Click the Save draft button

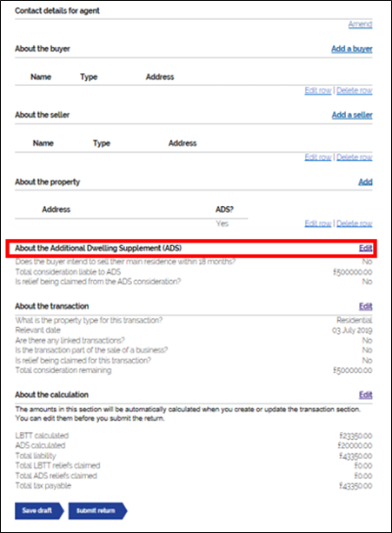point(39,510)
